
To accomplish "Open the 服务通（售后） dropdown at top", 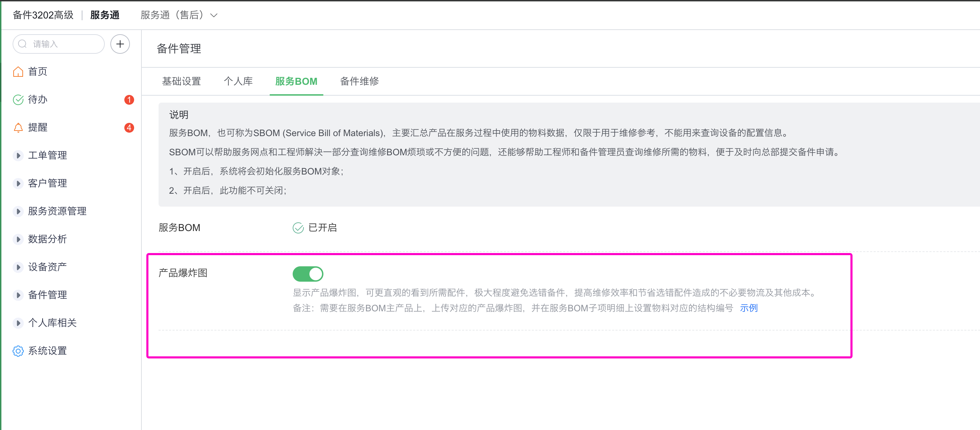I will [x=179, y=15].
